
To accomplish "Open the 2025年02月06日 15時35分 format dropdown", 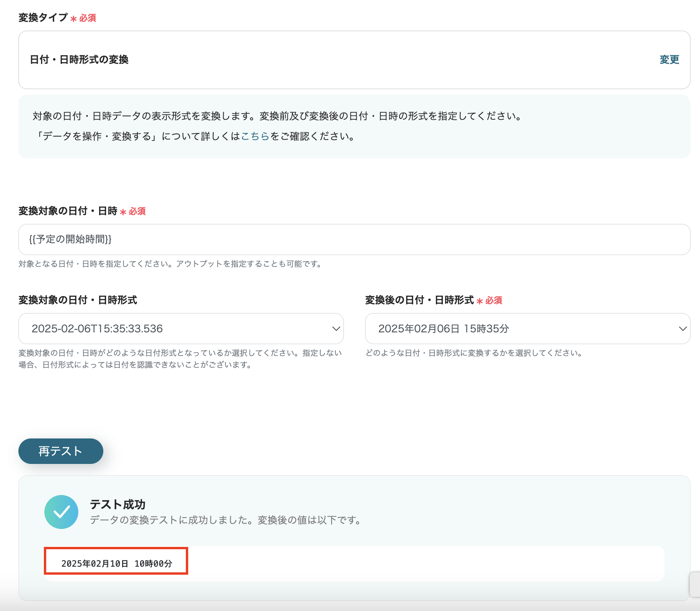I will 519,329.
